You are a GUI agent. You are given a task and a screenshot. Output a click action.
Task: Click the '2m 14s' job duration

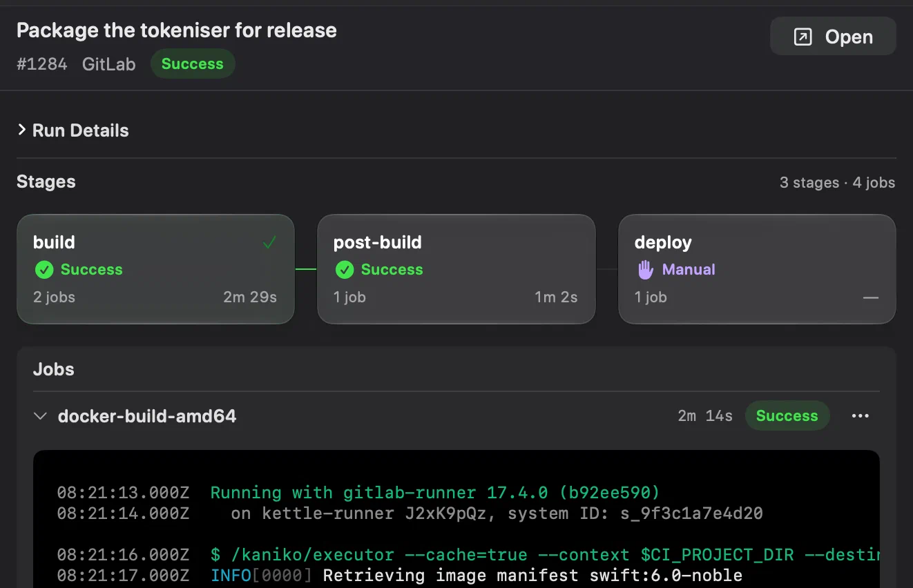point(705,416)
